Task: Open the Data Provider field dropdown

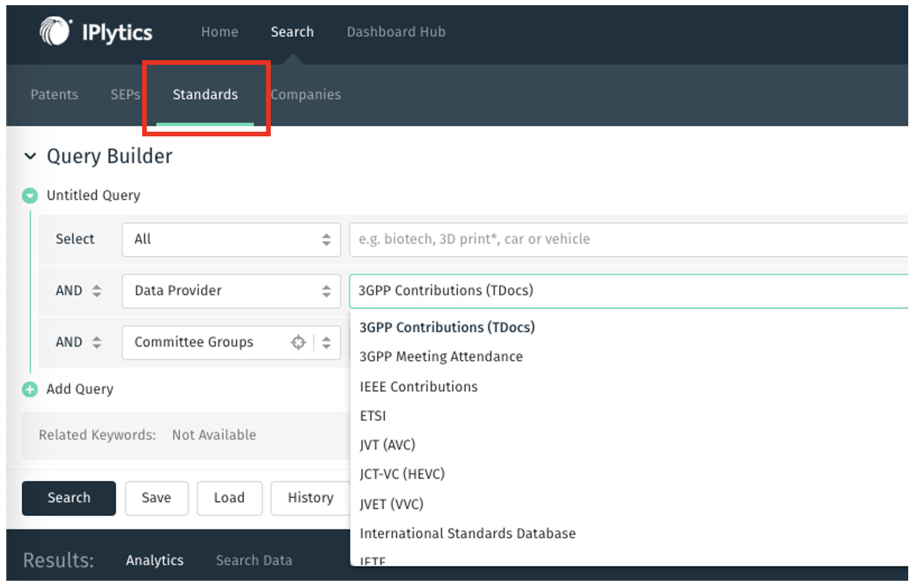Action: click(231, 291)
